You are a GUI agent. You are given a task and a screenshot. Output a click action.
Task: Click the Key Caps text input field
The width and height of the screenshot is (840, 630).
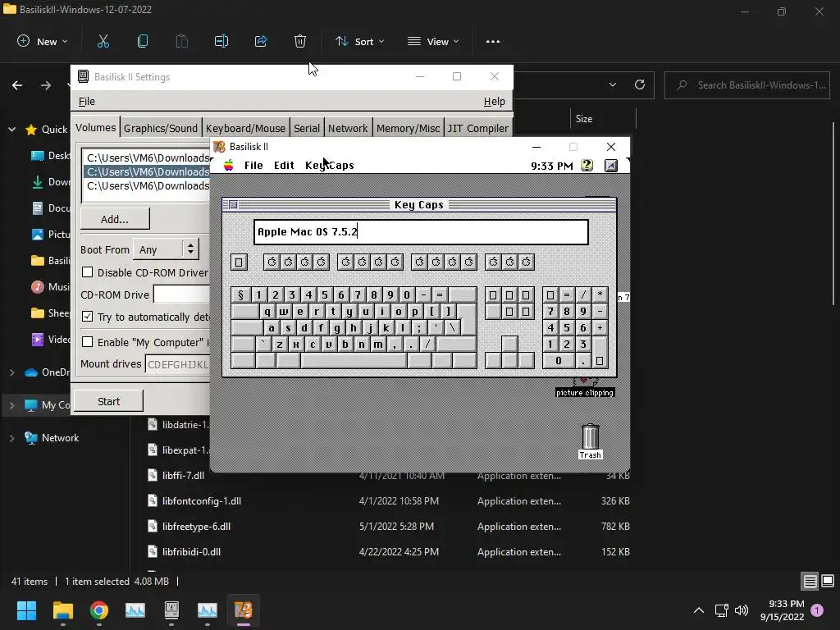tap(421, 231)
